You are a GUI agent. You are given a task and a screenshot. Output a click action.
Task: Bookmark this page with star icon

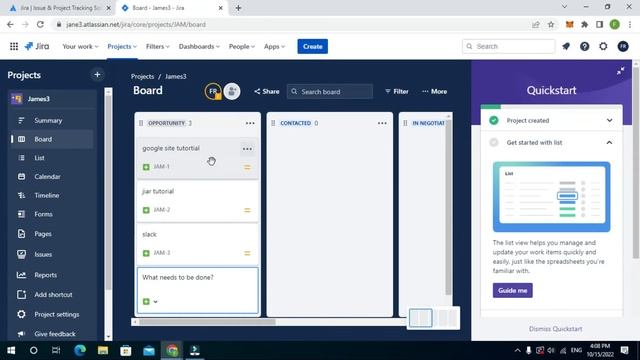551,24
